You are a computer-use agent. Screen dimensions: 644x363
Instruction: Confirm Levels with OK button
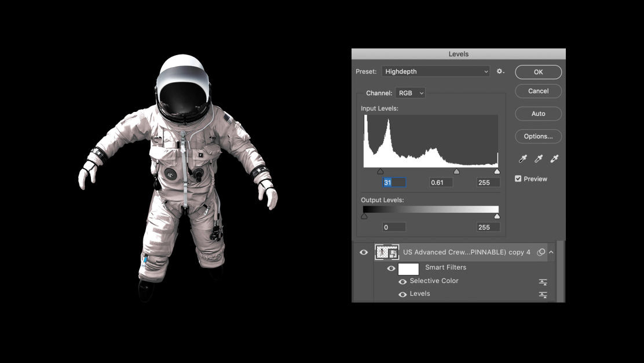(539, 72)
